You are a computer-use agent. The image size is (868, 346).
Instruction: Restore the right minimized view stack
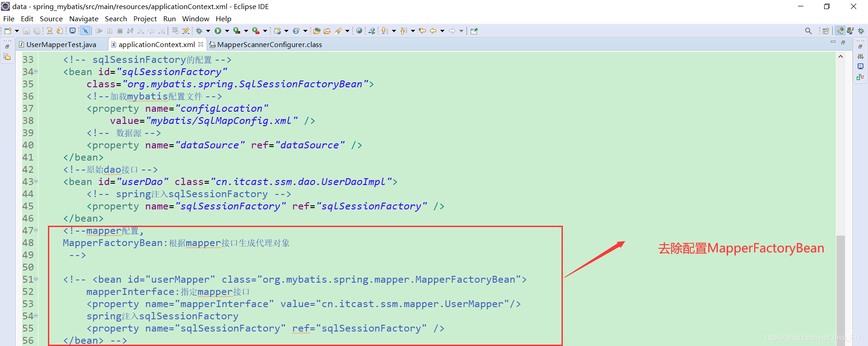pyautogui.click(x=860, y=47)
